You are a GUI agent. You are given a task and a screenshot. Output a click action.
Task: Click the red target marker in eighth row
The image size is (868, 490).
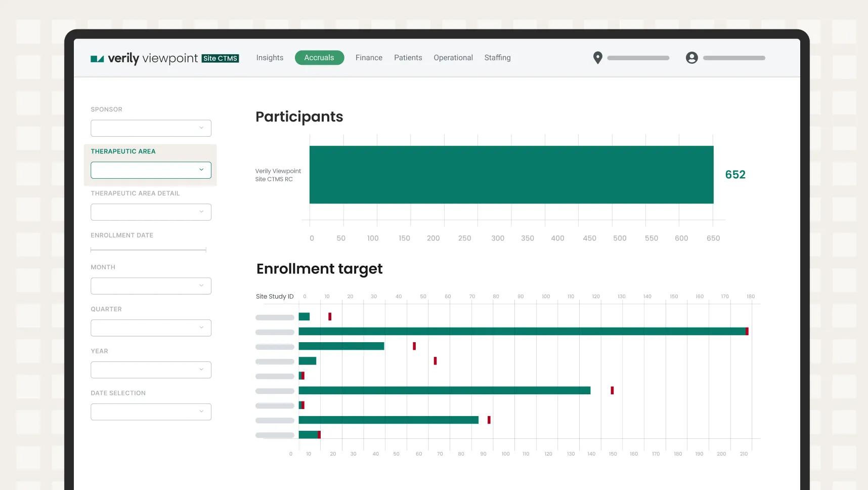(489, 420)
